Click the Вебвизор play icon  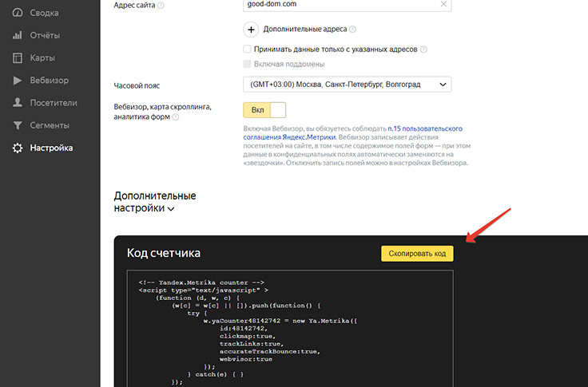click(17, 81)
